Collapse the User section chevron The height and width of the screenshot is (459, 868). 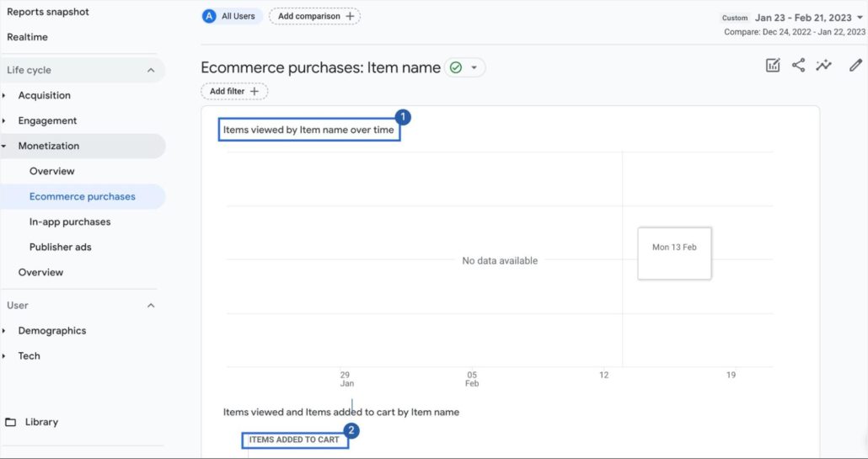click(151, 305)
